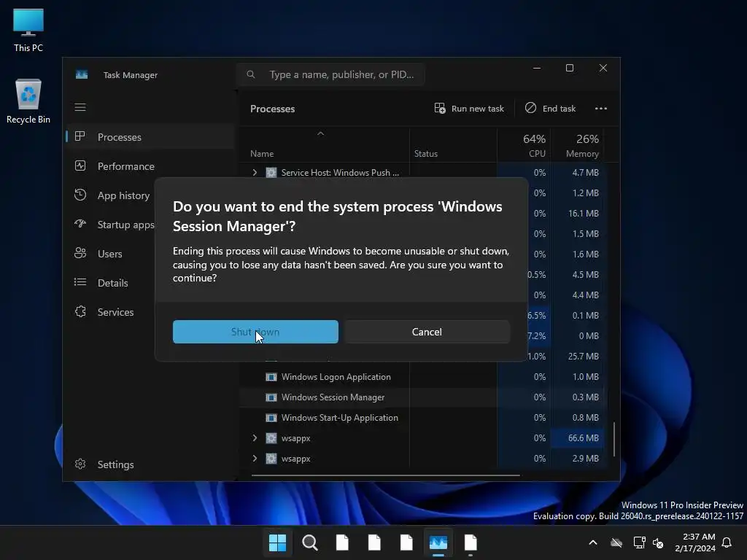Open the notification bell
This screenshot has height=560, width=747.
727,542
